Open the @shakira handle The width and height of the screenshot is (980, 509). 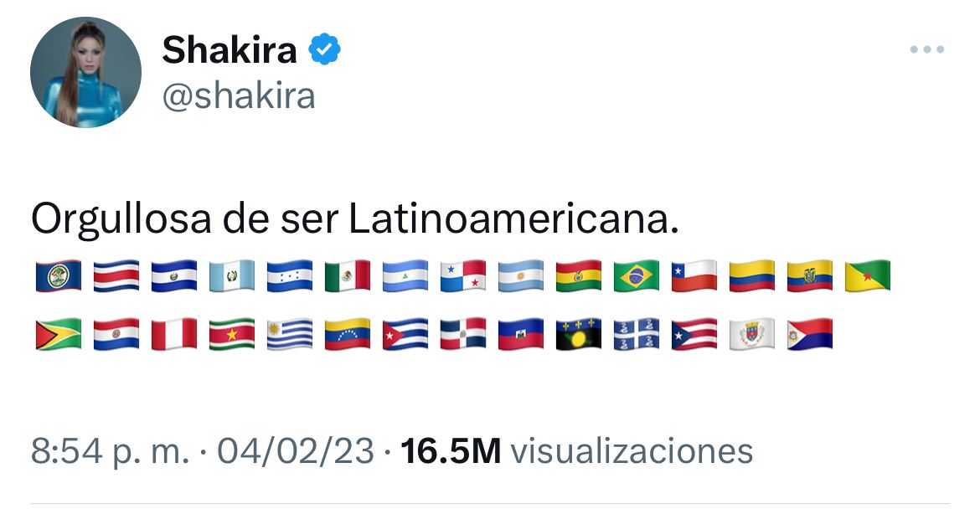pos(239,96)
